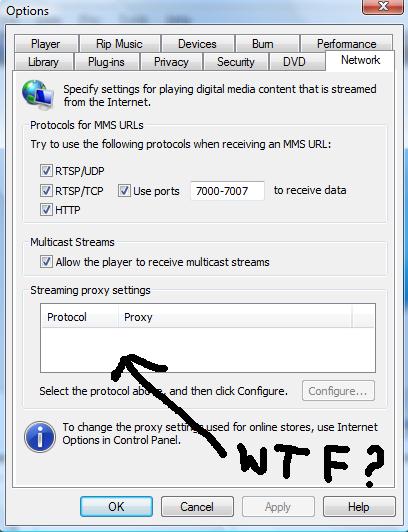Switch to the Library tab
408x532 pixels.
click(43, 62)
